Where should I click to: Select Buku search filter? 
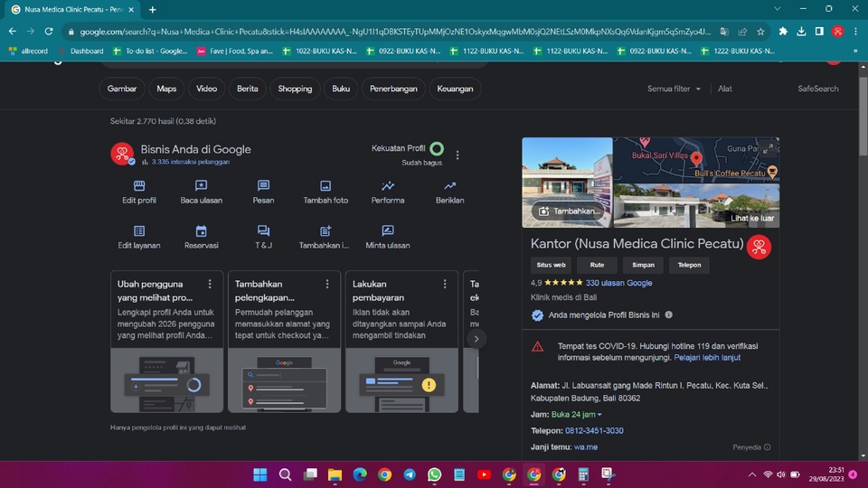tap(341, 89)
